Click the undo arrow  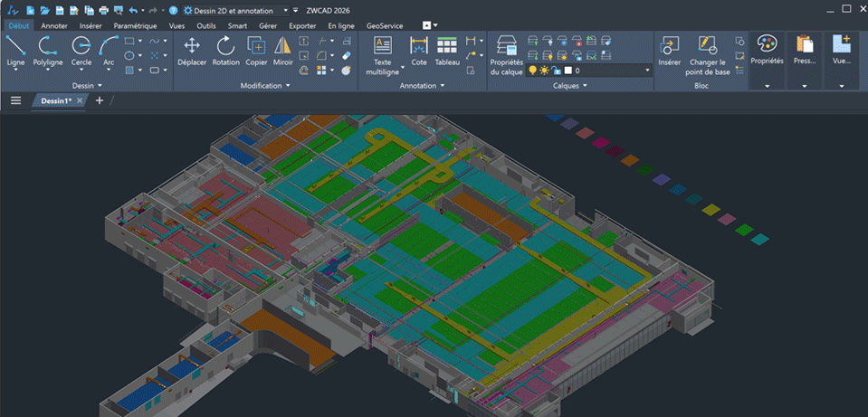coord(133,11)
